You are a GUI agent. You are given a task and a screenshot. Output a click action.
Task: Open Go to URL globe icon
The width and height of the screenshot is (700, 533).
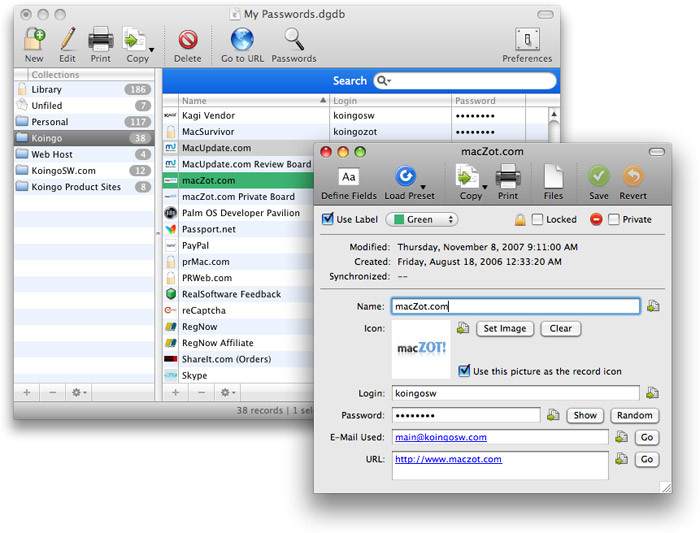[x=242, y=39]
